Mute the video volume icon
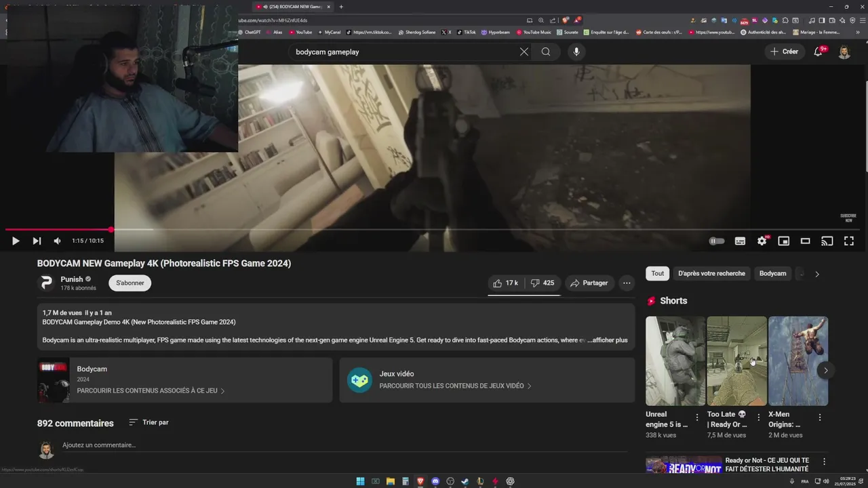 (x=57, y=241)
